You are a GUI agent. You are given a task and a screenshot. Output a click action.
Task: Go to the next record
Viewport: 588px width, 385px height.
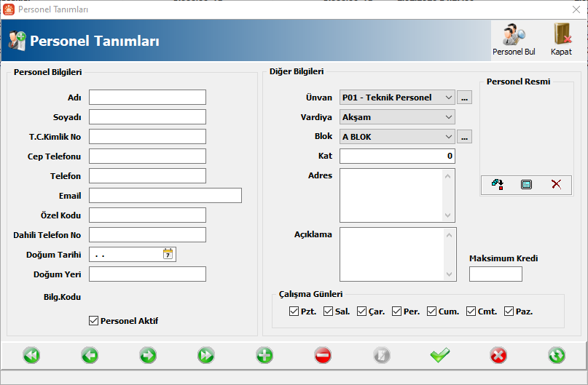pos(148,355)
